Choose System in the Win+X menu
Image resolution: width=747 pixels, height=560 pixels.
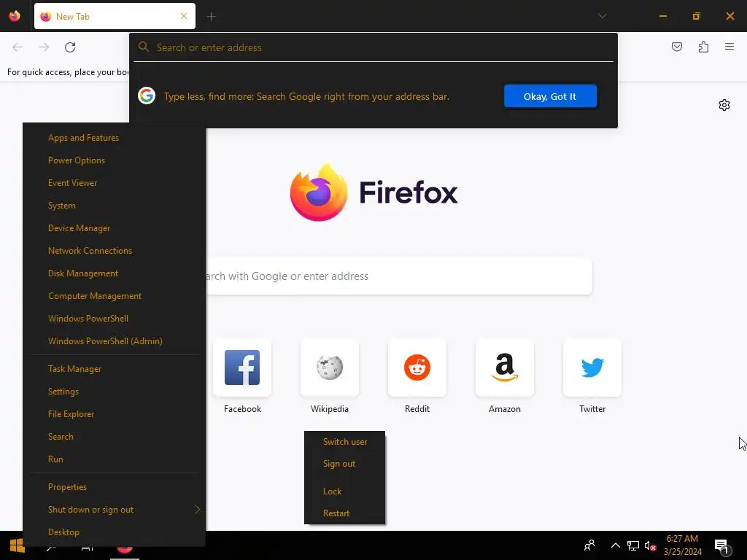62,206
